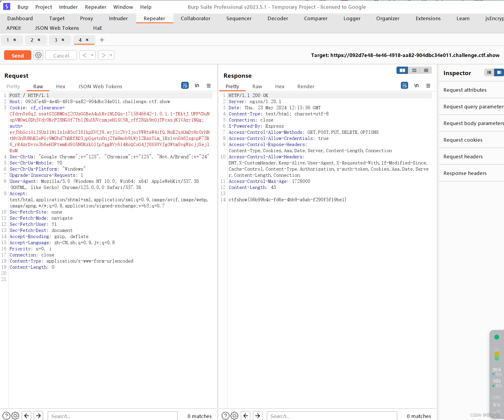
Task: Click the Response search field
Action: point(332,416)
